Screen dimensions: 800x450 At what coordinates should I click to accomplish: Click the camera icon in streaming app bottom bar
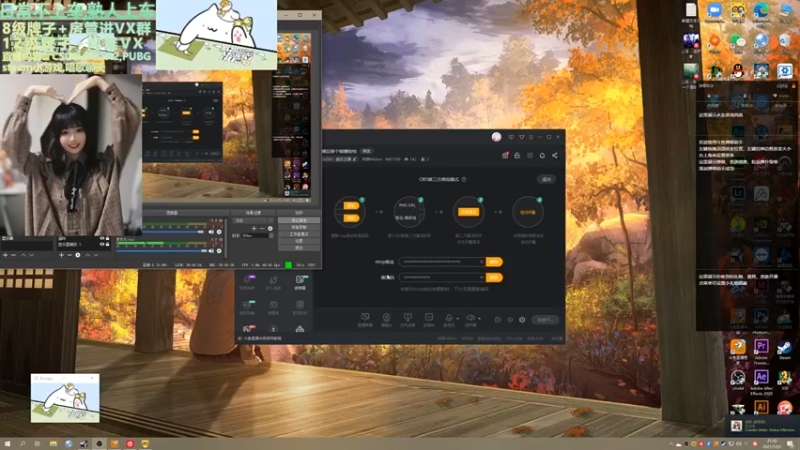(386, 317)
